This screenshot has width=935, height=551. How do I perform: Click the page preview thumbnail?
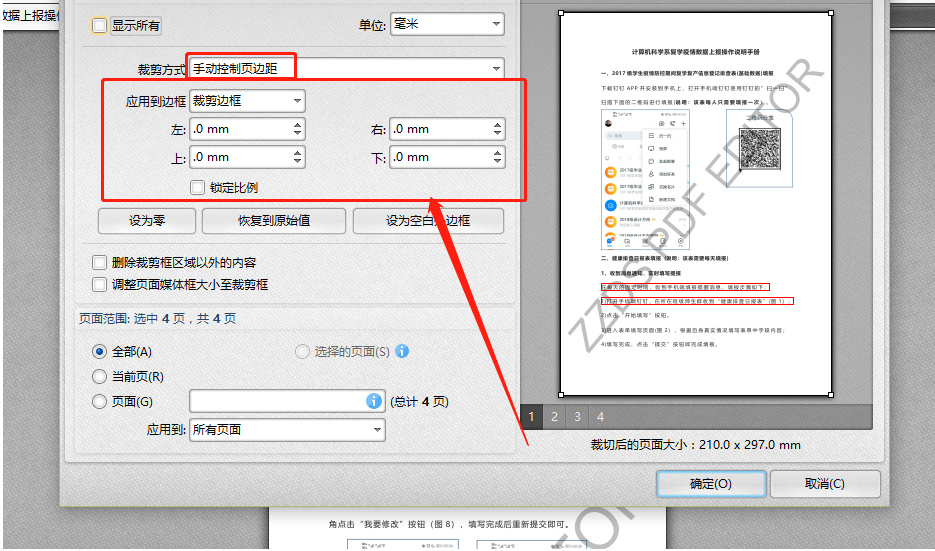(696, 204)
